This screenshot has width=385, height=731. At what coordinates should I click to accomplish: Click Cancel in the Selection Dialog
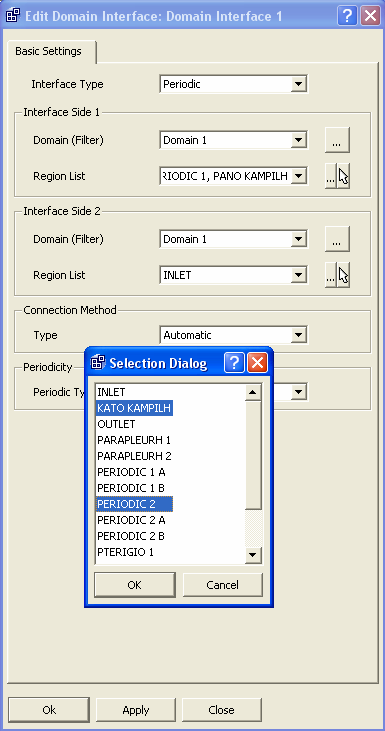tap(222, 585)
